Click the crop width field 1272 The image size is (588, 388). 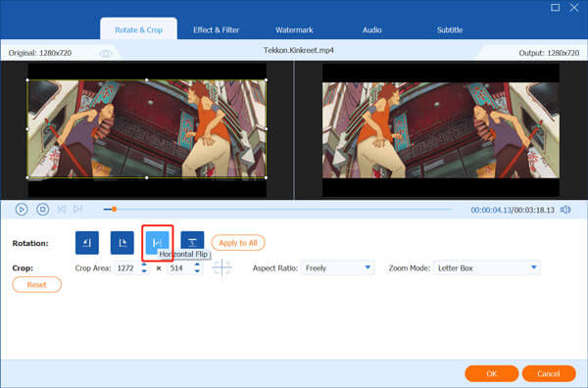[127, 268]
